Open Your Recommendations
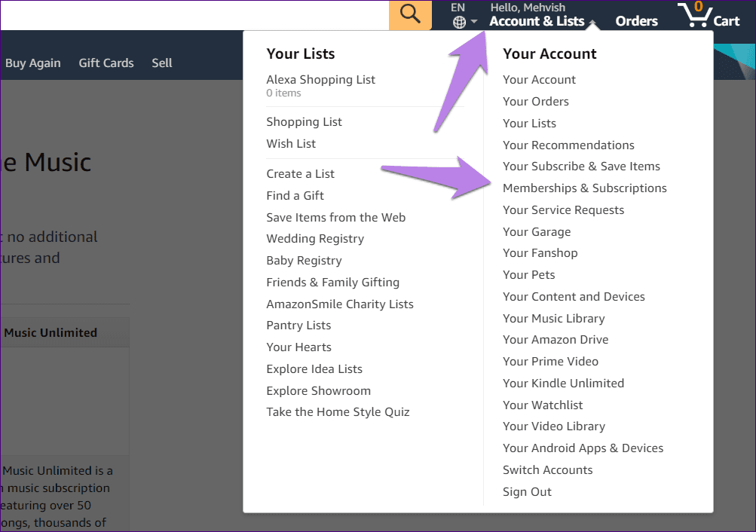 pyautogui.click(x=568, y=145)
